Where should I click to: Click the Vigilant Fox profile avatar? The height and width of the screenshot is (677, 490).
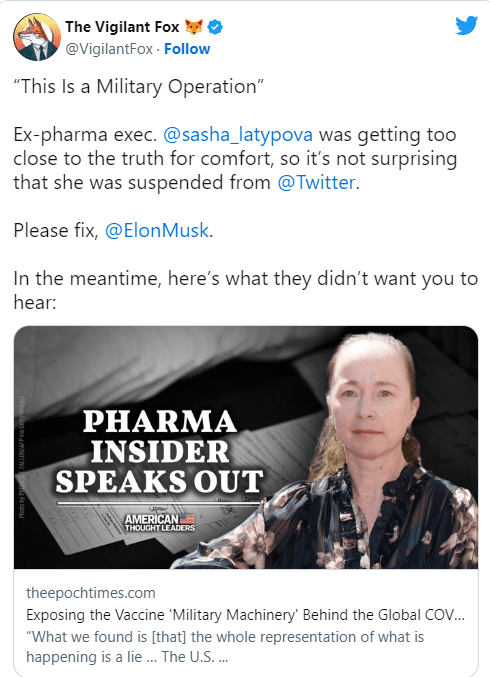37,37
